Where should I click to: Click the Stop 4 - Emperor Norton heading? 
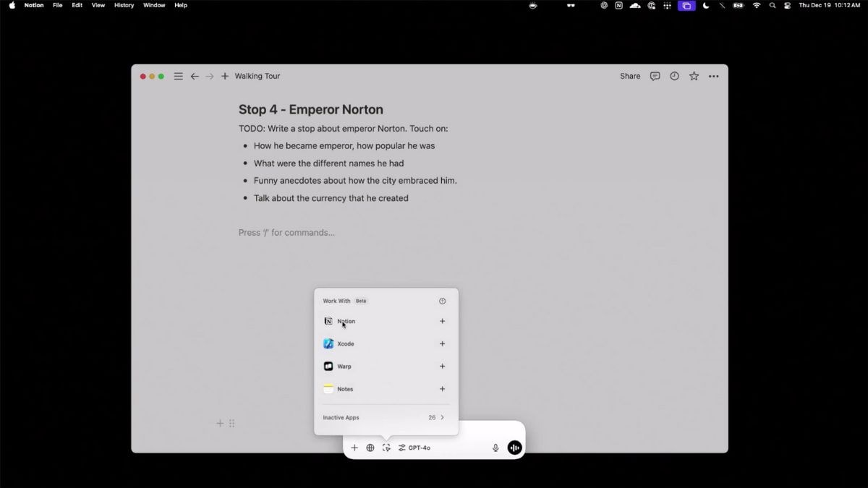coord(311,110)
